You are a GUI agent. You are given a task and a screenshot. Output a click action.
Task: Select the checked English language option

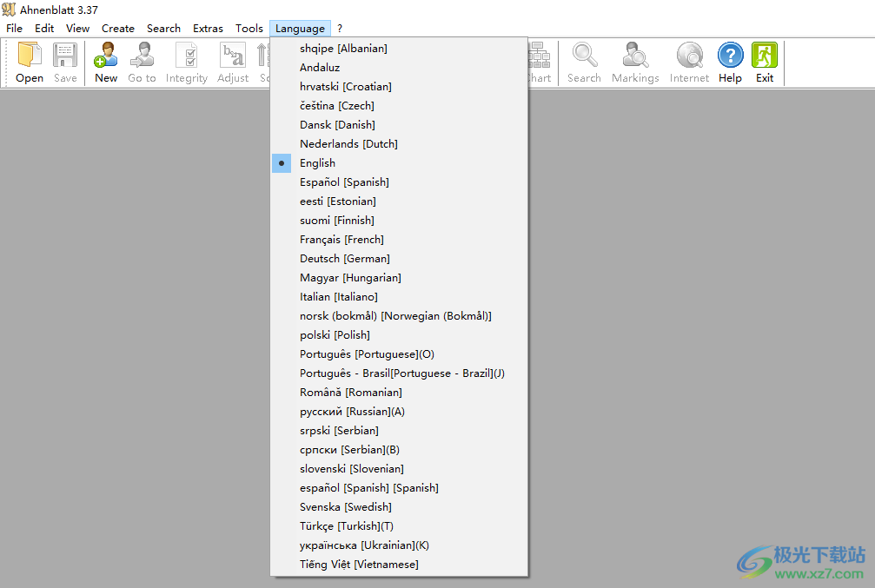pyautogui.click(x=399, y=163)
